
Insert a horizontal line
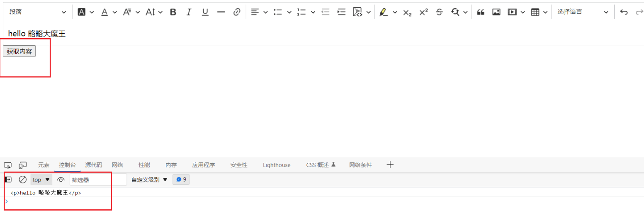click(221, 12)
